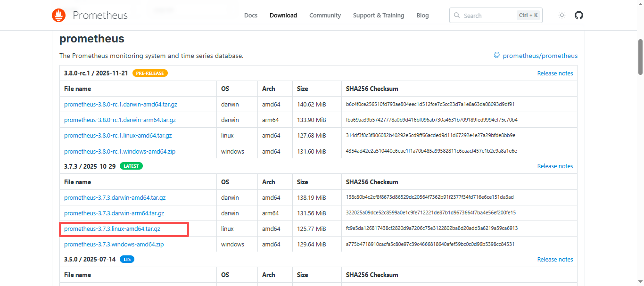Click the monitoring system description sentence
This screenshot has height=286, width=644.
pos(151,56)
